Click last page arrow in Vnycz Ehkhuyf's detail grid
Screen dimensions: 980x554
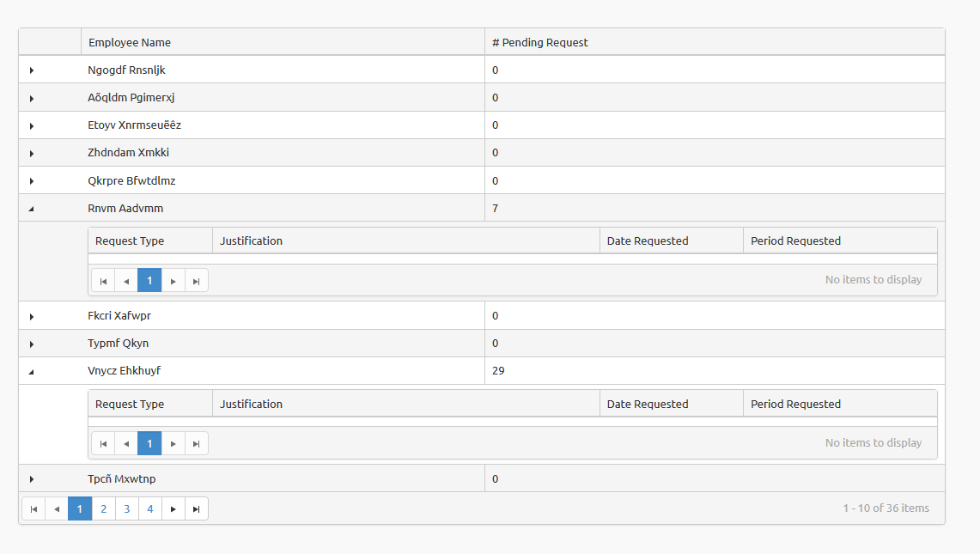(197, 443)
